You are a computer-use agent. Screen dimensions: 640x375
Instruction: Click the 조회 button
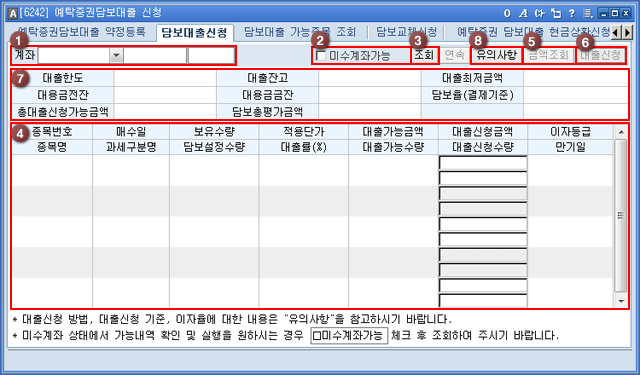[x=424, y=55]
